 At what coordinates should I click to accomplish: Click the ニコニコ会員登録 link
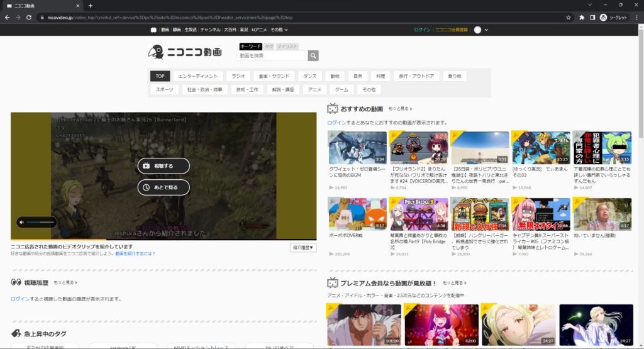pos(452,30)
